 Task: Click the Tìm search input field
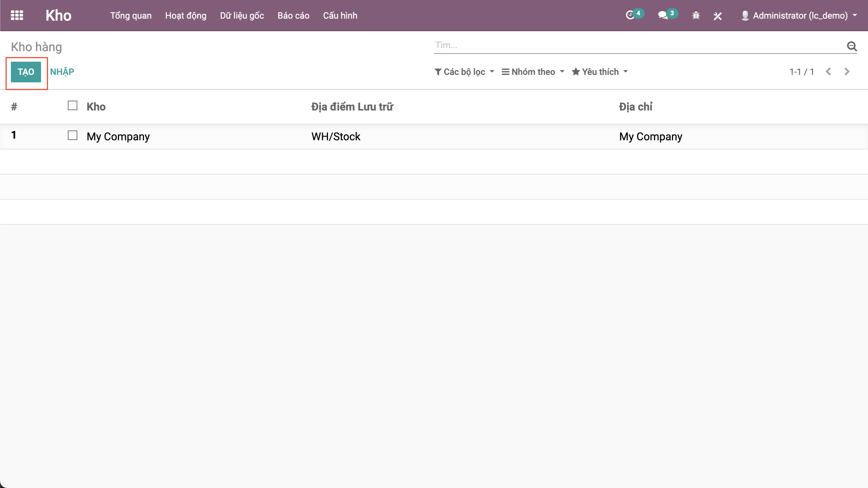pos(637,45)
